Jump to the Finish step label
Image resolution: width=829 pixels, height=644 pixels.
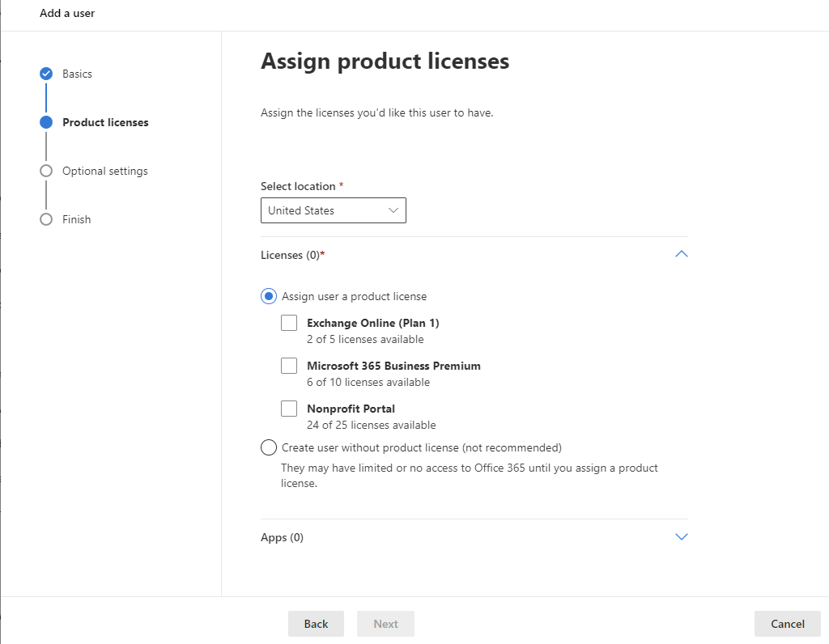77,219
